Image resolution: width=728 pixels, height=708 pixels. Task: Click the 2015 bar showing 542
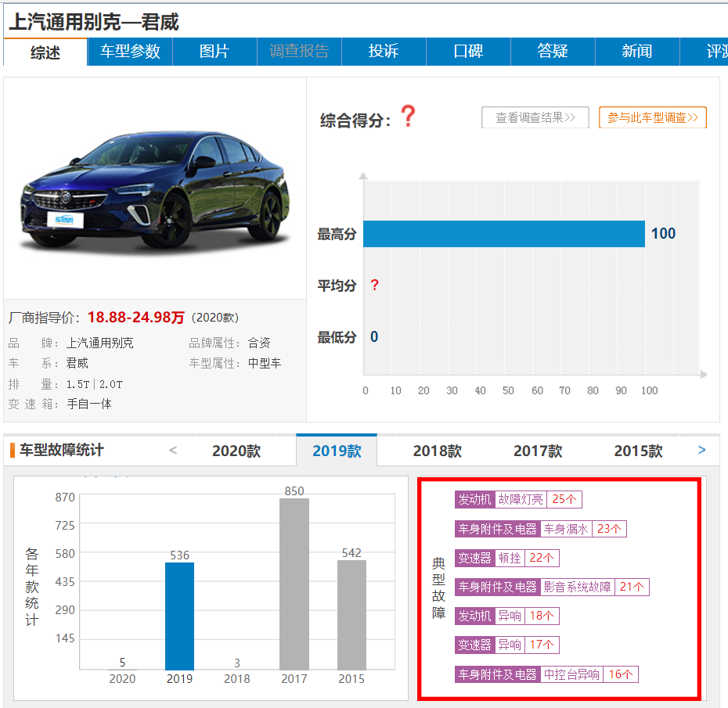pyautogui.click(x=351, y=615)
